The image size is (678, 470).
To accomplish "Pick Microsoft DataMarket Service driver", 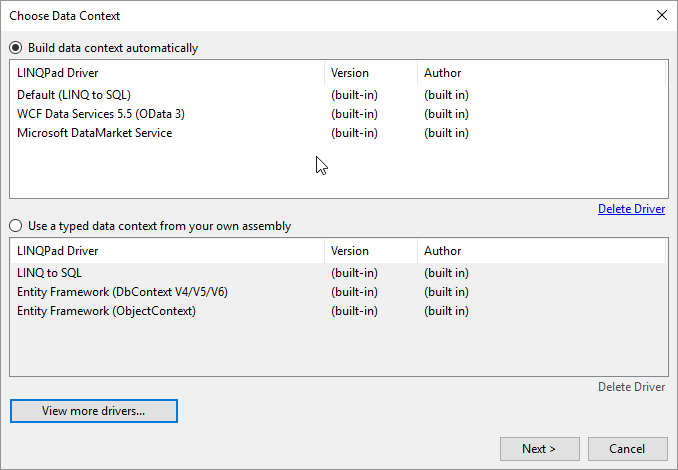I will [94, 133].
